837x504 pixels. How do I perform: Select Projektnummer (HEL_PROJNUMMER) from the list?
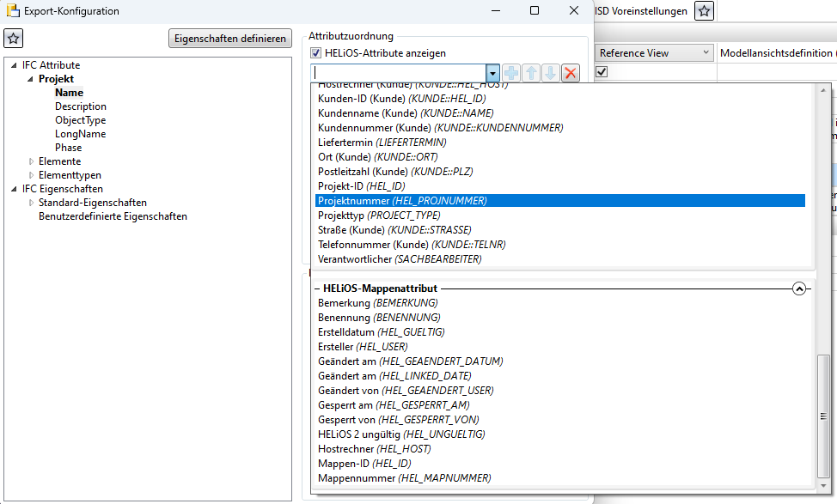pyautogui.click(x=402, y=200)
